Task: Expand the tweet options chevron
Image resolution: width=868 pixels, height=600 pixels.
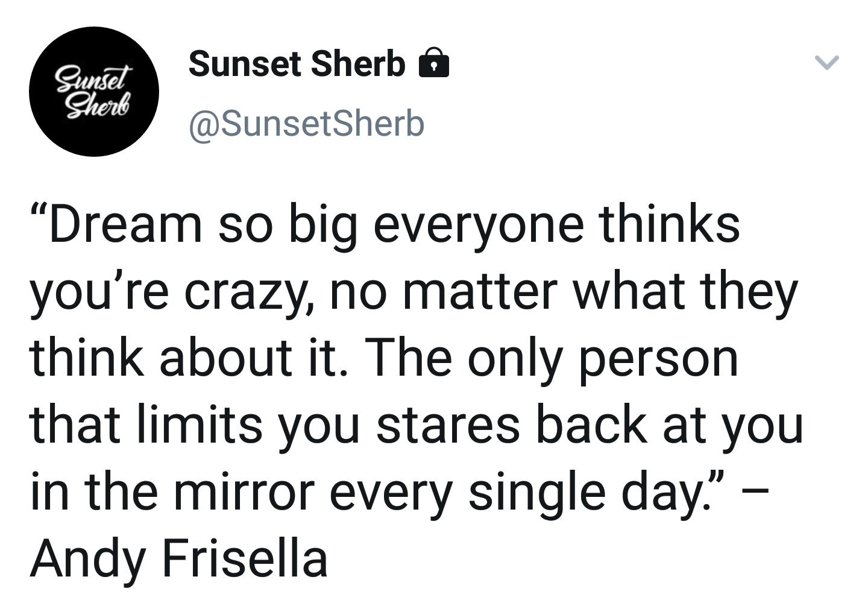Action: (x=826, y=62)
